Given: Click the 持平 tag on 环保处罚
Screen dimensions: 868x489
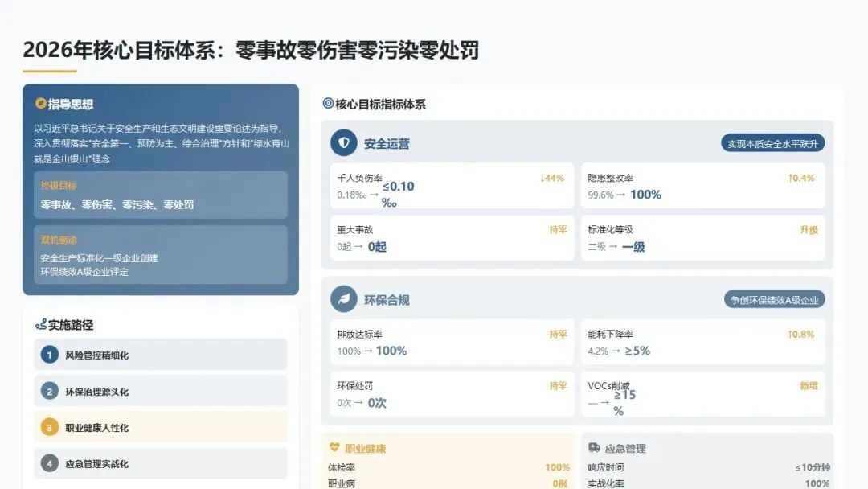Looking at the screenshot, I should [x=558, y=386].
